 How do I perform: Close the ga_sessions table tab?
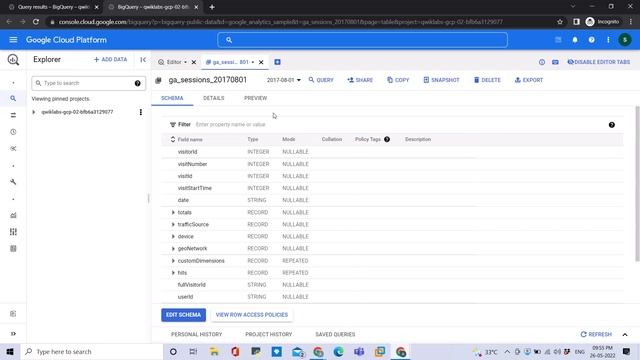pyautogui.click(x=261, y=62)
